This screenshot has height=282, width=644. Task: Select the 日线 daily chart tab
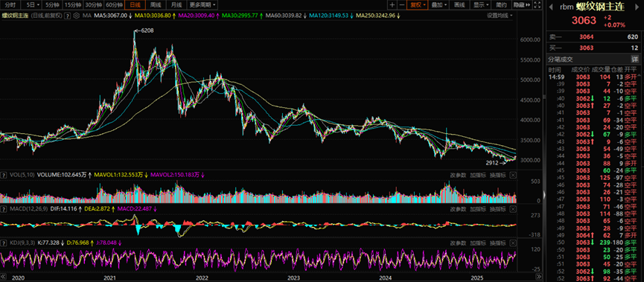click(135, 5)
